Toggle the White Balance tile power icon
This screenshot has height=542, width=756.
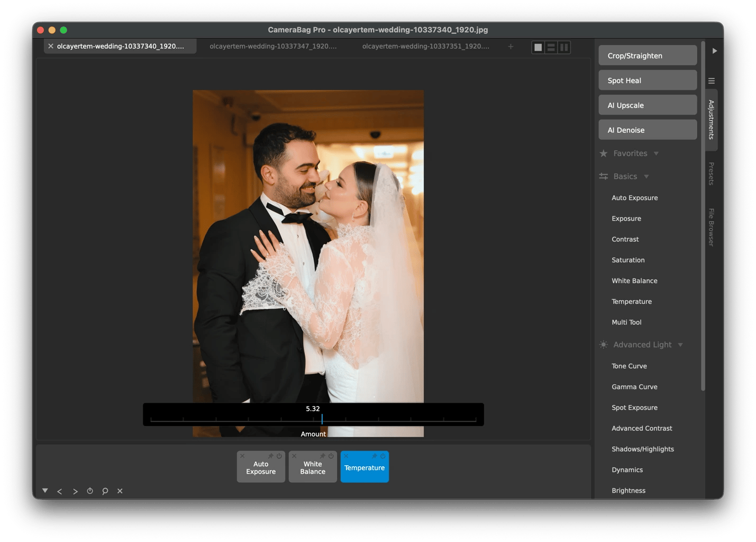(331, 456)
